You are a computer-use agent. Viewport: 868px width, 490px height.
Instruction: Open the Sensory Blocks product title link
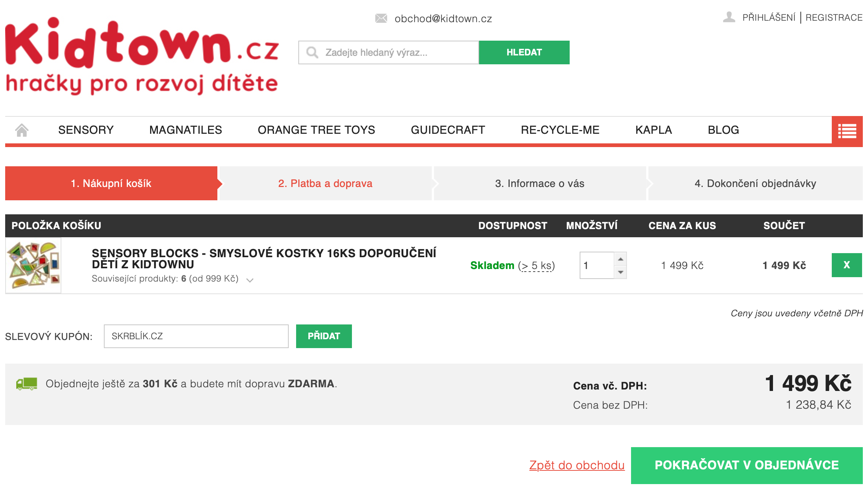tap(264, 259)
